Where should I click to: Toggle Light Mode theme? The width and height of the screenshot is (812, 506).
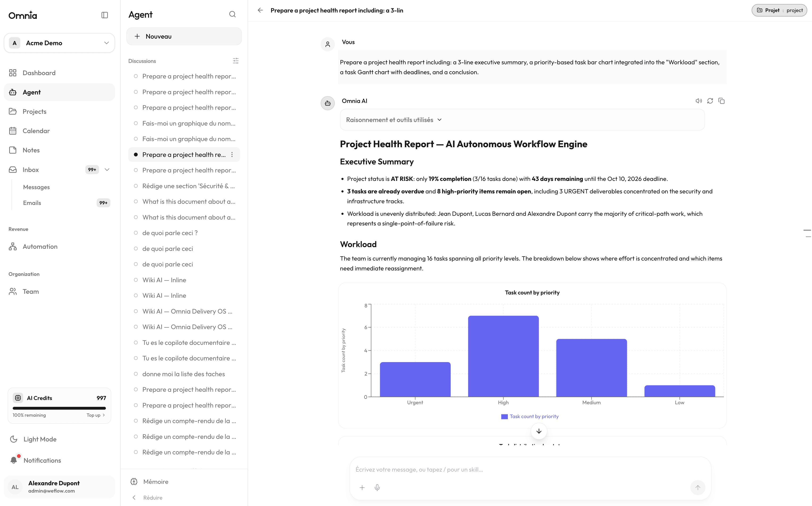tap(59, 439)
